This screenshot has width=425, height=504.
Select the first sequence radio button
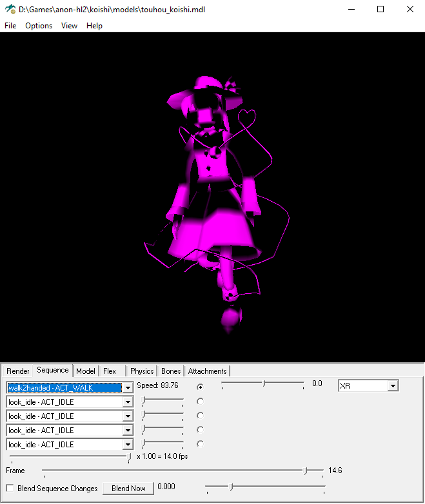click(x=201, y=387)
